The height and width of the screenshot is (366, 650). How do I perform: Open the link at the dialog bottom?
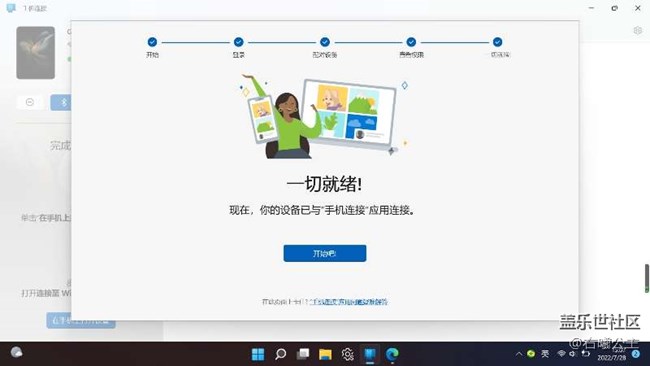click(348, 302)
